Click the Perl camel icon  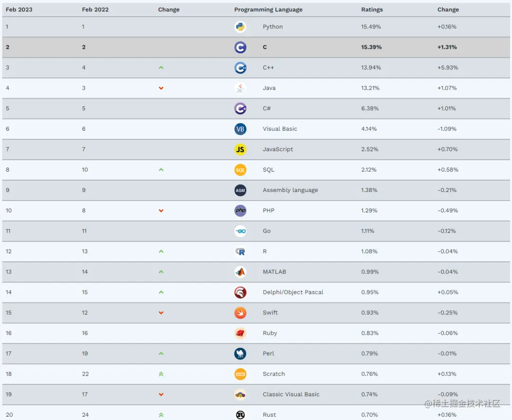[240, 354]
